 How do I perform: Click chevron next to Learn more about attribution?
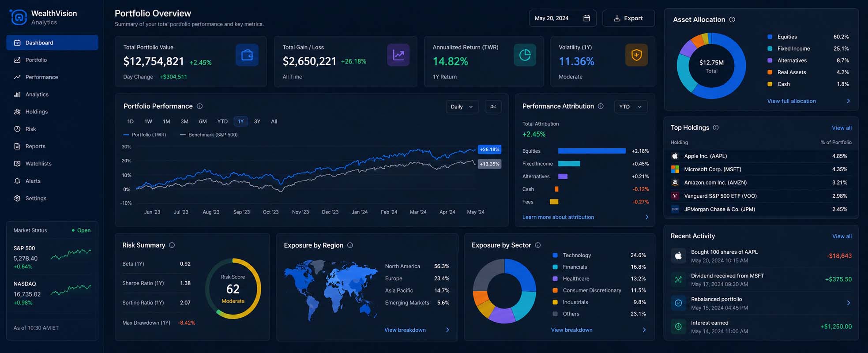point(646,217)
